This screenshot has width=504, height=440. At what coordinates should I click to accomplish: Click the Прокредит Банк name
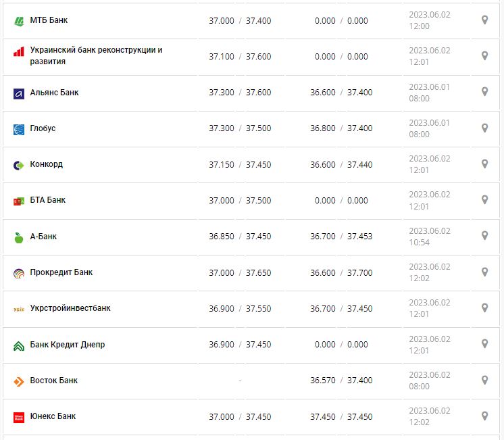tap(61, 272)
